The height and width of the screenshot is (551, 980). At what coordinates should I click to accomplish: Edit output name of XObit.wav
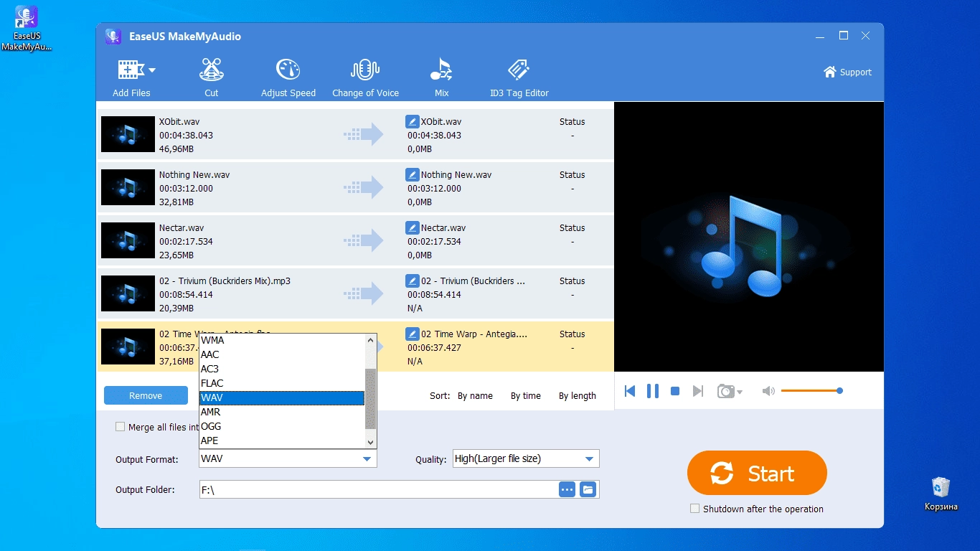pos(412,122)
